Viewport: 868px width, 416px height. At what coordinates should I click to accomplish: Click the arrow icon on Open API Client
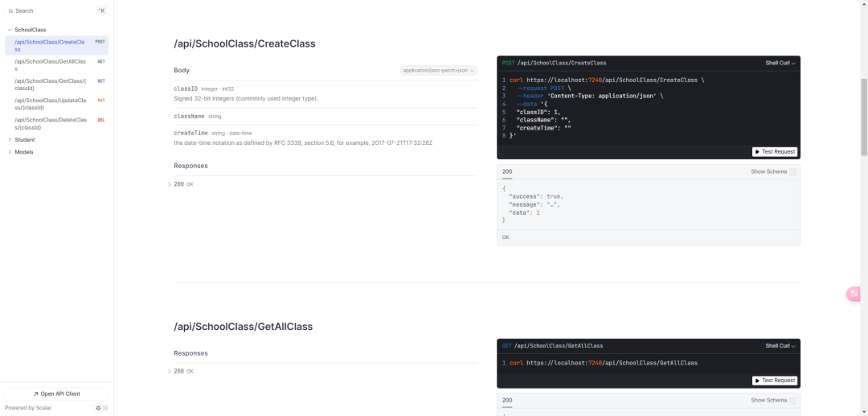(35, 393)
